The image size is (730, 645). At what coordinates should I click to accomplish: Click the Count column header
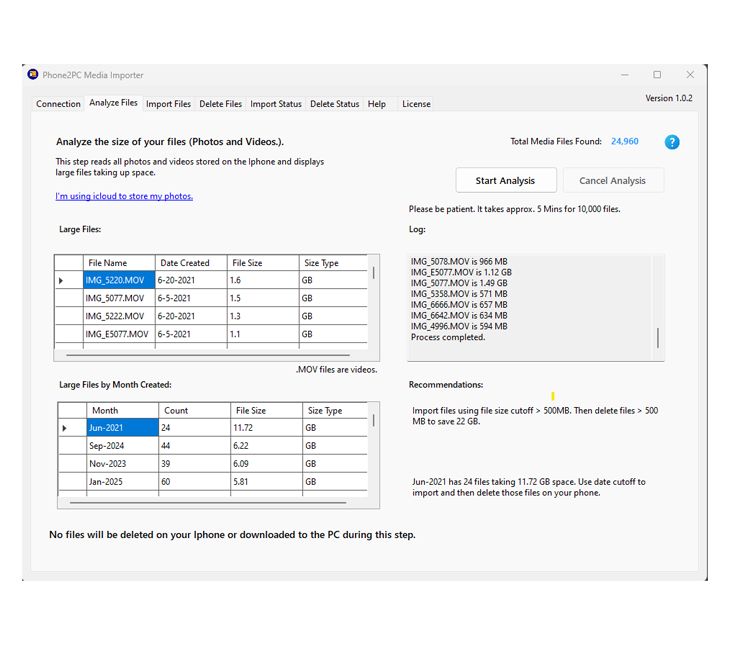(195, 410)
